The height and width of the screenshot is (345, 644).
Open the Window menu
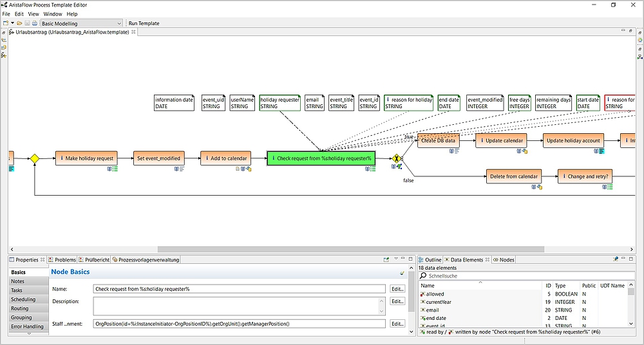[53, 14]
